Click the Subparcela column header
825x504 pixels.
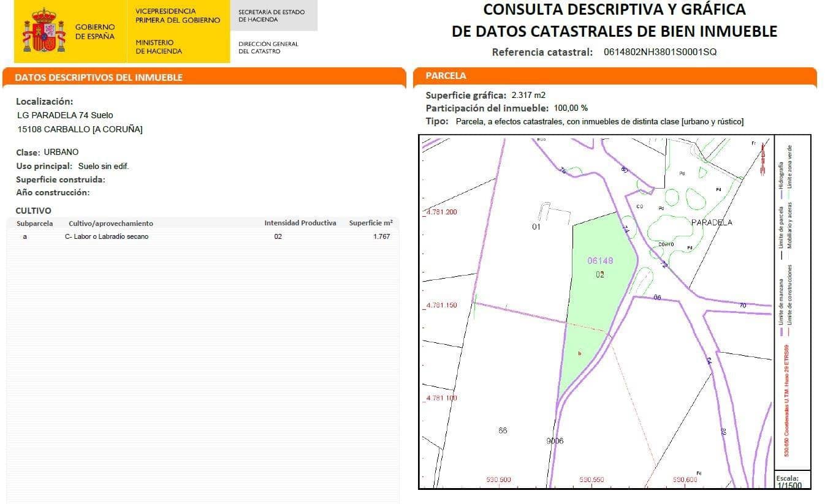(34, 223)
